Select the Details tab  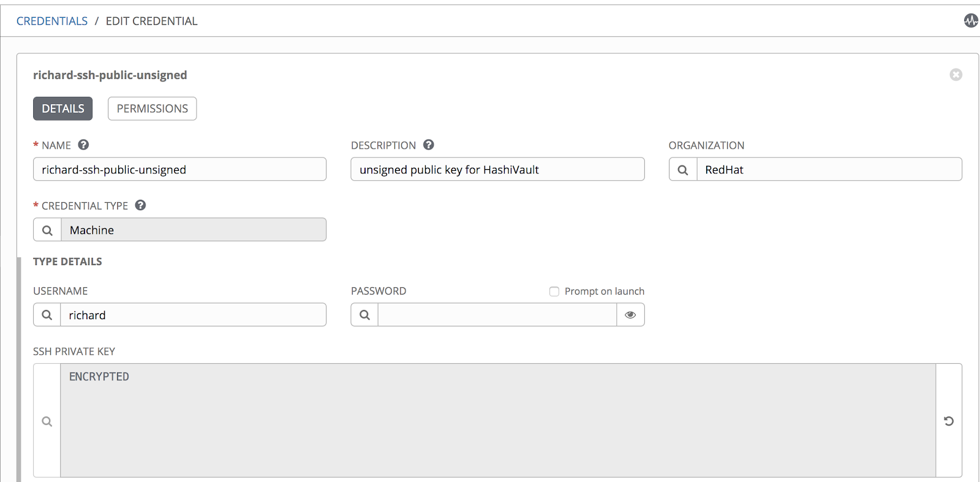[x=63, y=108]
